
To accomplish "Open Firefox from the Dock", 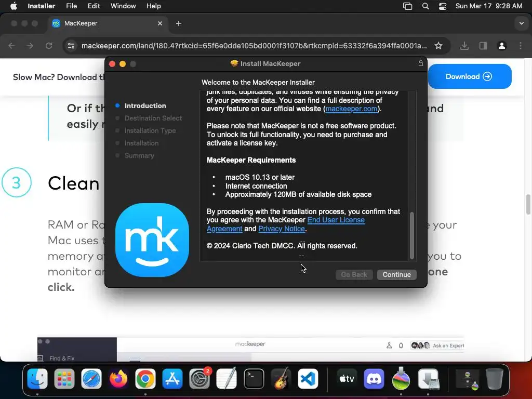I will coord(118,379).
